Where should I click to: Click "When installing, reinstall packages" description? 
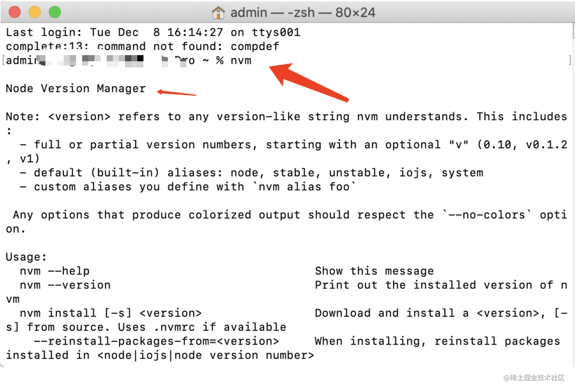click(437, 341)
